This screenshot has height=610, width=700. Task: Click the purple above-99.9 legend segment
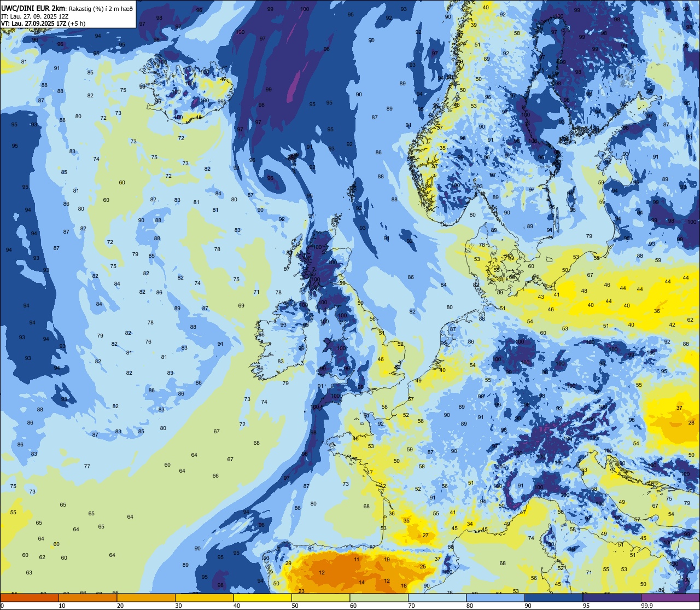tap(670, 597)
